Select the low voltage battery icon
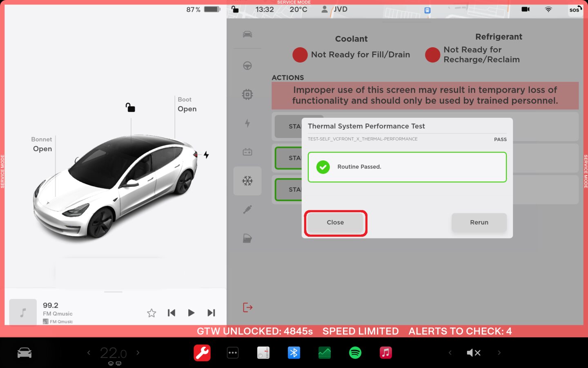Viewport: 588px width, 368px height. [247, 152]
